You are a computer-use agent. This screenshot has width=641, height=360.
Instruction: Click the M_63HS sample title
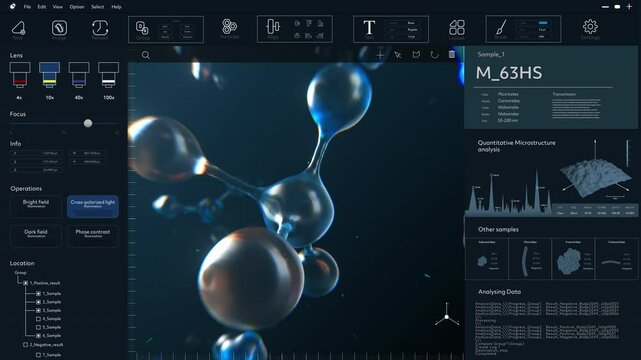coord(509,73)
